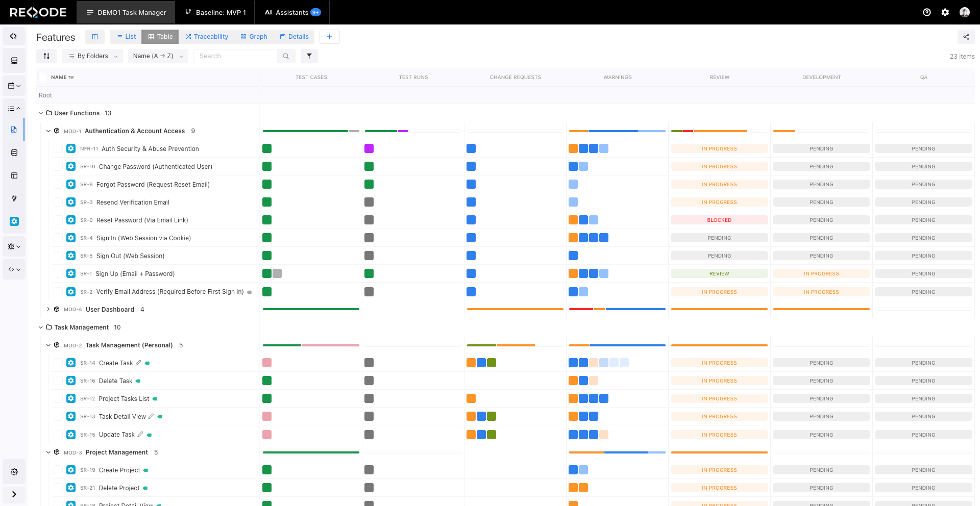The width and height of the screenshot is (980, 506).
Task: Check the checkbox beside SR-14 Create Task
Action: pyautogui.click(x=58, y=363)
